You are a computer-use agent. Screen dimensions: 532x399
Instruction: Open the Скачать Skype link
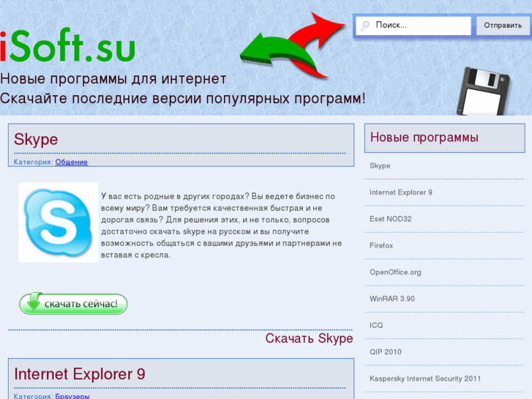coord(309,338)
